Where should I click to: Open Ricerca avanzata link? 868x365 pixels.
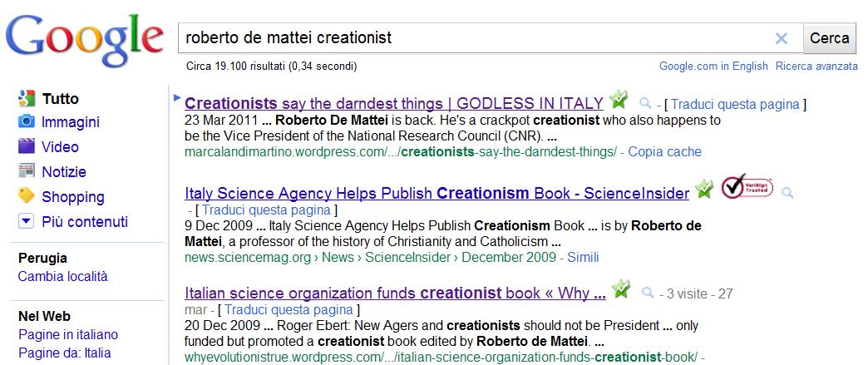click(816, 66)
